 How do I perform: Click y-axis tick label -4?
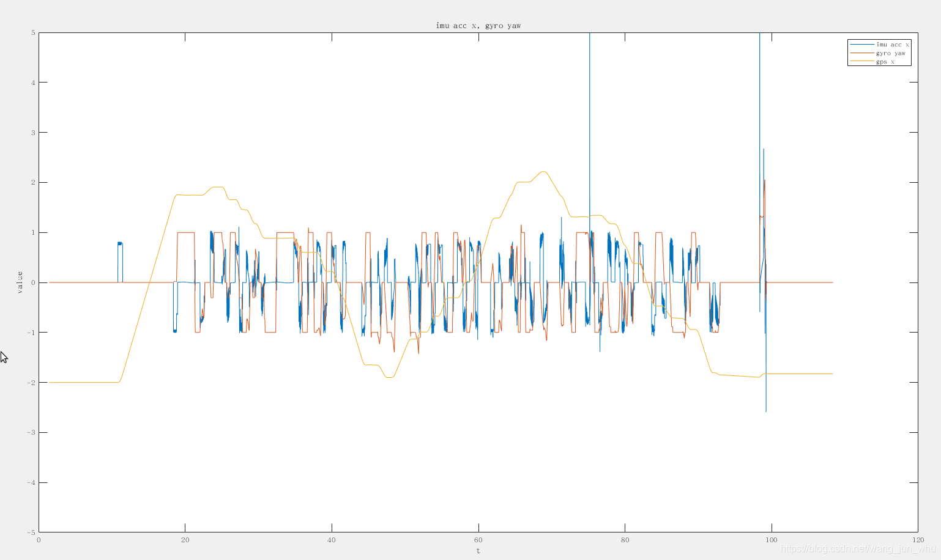click(x=31, y=482)
